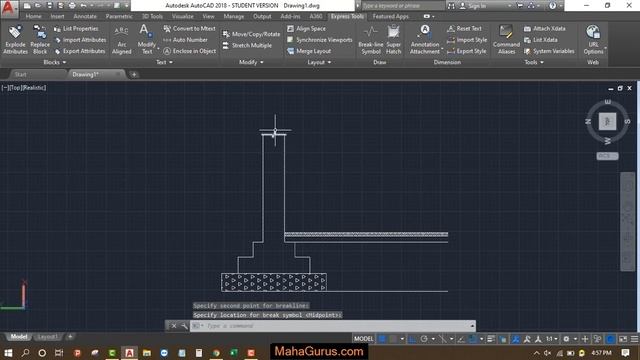Click Enclose in Object tool

point(189,51)
